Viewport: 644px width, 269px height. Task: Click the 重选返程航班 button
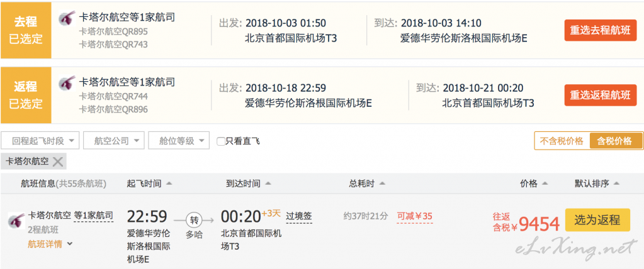click(601, 95)
